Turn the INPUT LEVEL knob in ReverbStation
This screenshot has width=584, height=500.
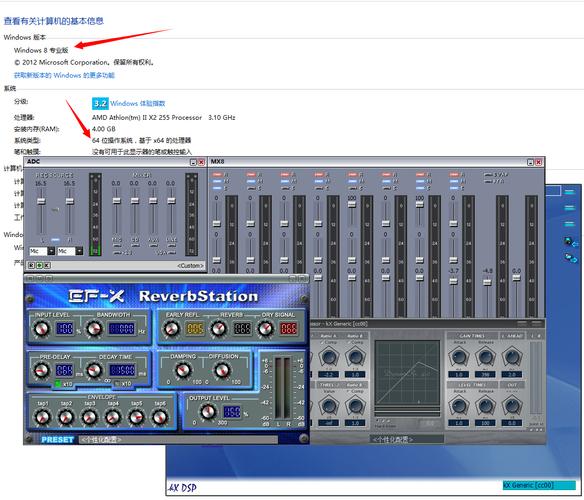pos(41,329)
